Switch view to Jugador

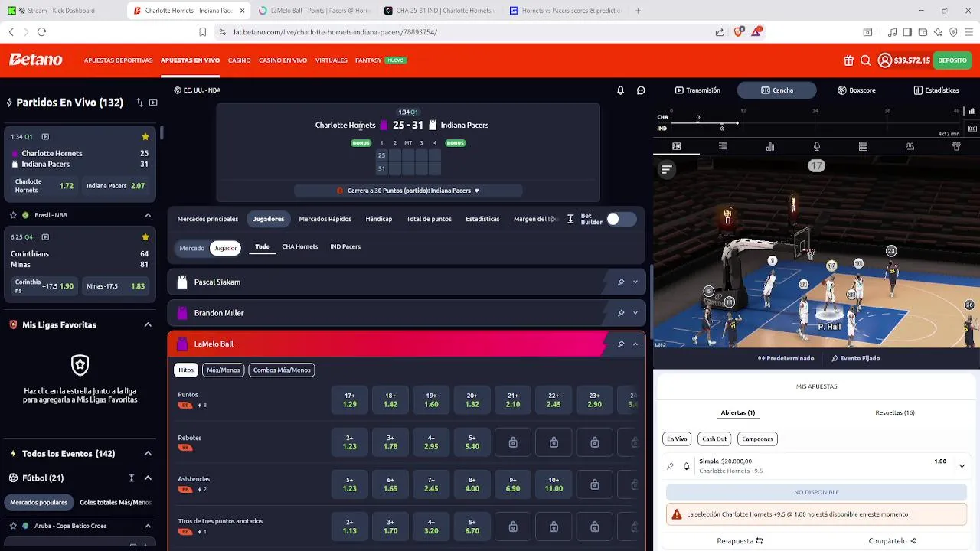225,248
